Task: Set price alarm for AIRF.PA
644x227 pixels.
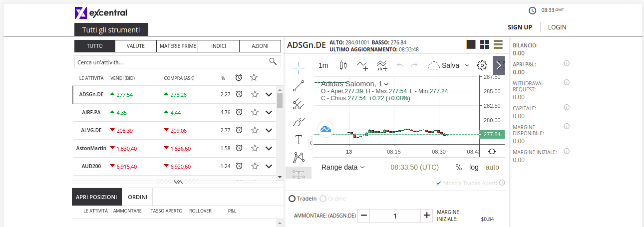Action: (239, 112)
